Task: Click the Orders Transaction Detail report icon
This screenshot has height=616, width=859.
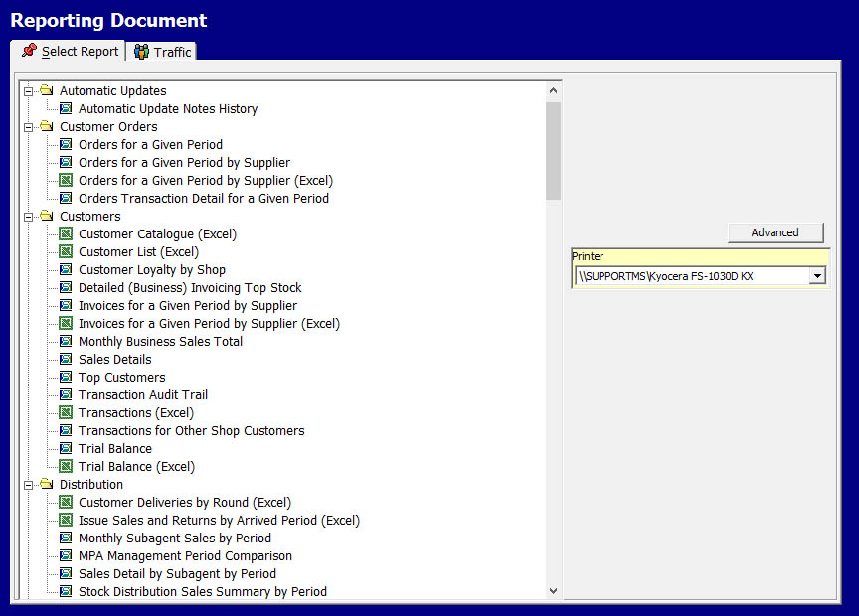Action: [66, 199]
